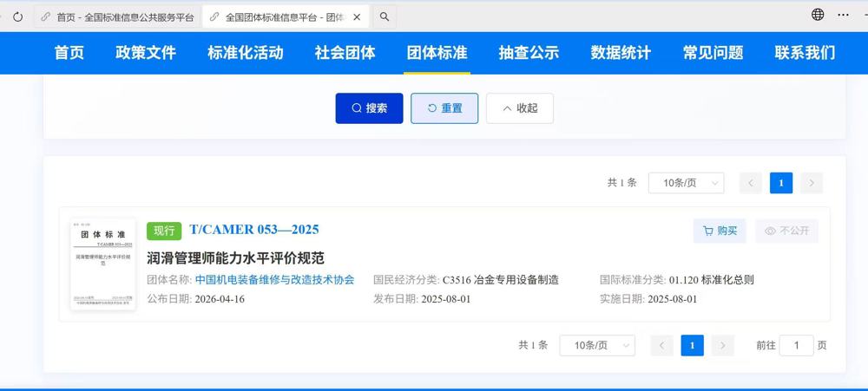Click the 搜索 search button
The image size is (868, 391).
pyautogui.click(x=369, y=108)
